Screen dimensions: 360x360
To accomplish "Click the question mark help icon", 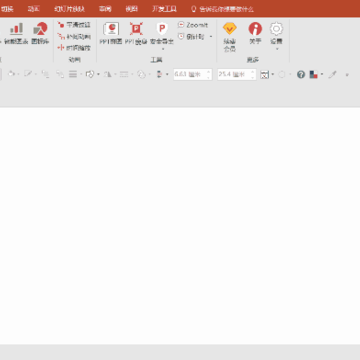I will point(301,74).
